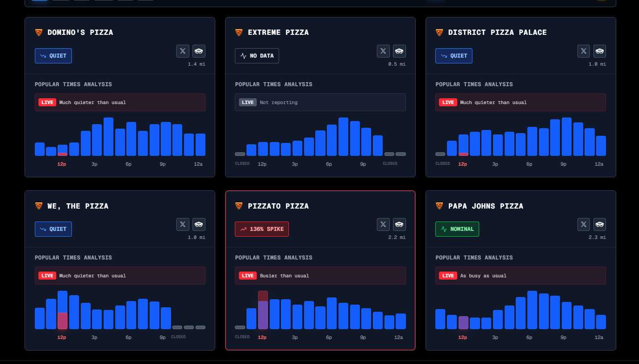Click LIVE 'Not reporting' banner on Extreme Pizza
Viewport: 639px width, 364px height.
[x=320, y=102]
